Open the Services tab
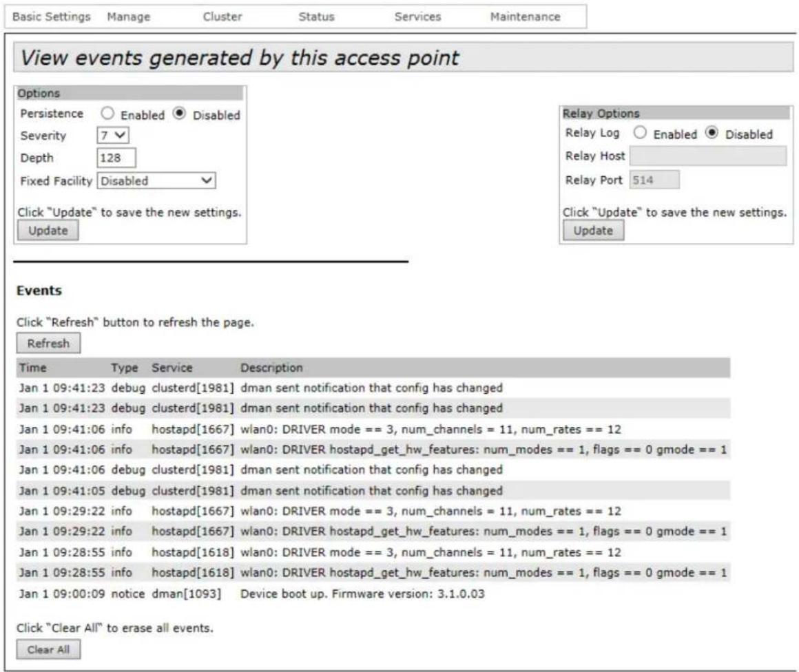 tap(417, 17)
